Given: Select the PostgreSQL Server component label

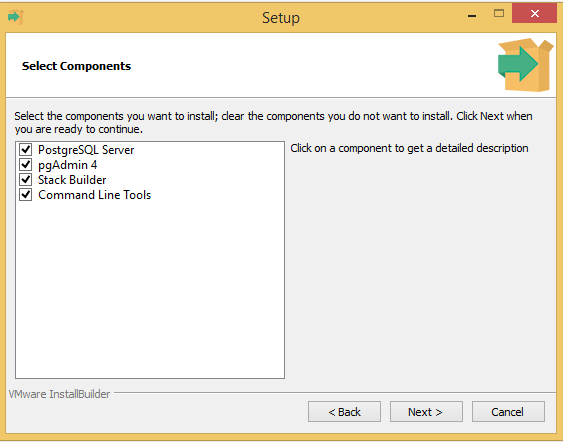Looking at the screenshot, I should (86, 150).
